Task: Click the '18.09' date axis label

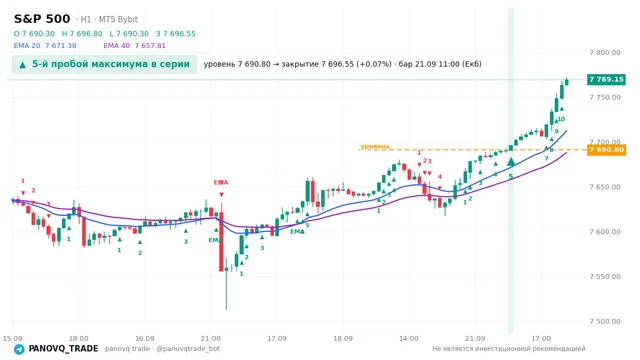Action: [x=343, y=338]
